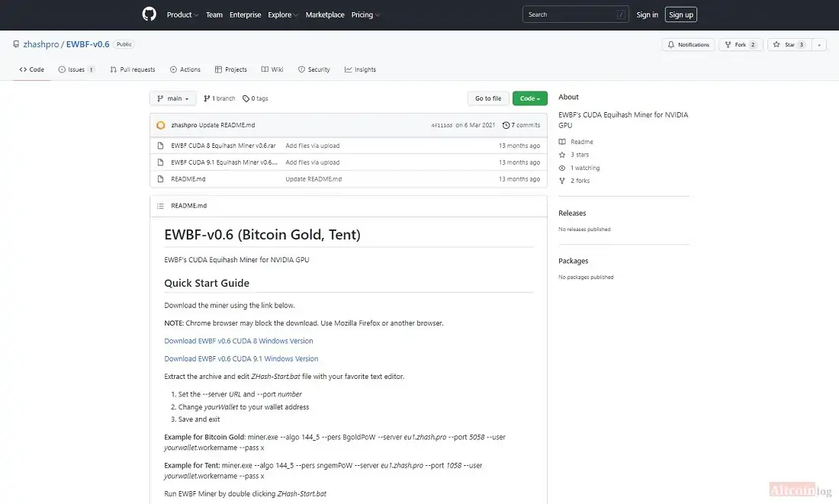Select the Code tab

pyautogui.click(x=31, y=69)
